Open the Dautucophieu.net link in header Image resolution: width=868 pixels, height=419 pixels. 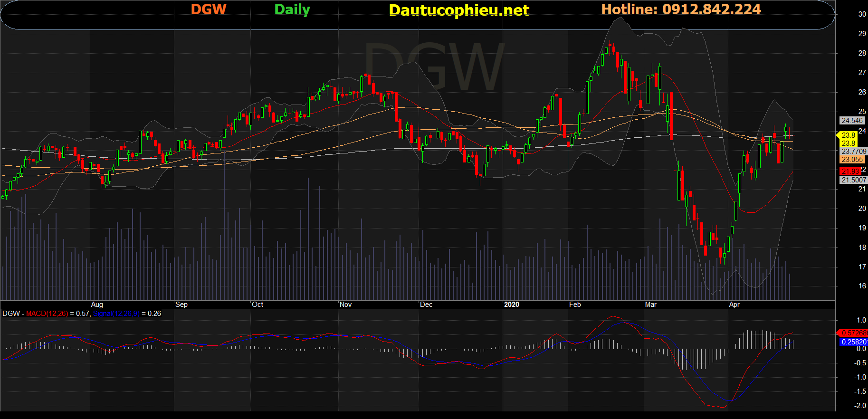coord(458,10)
